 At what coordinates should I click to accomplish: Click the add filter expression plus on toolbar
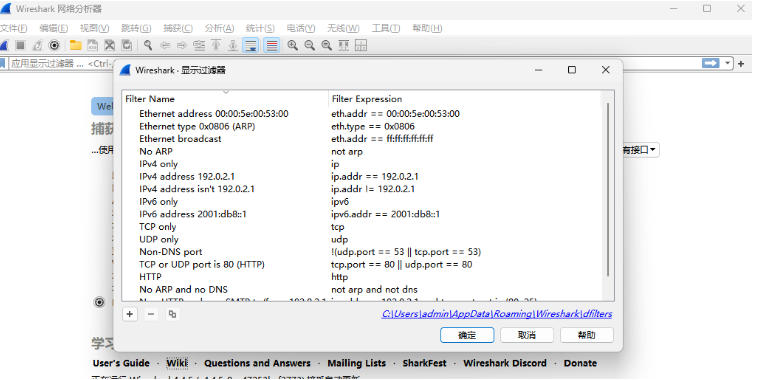pos(741,63)
